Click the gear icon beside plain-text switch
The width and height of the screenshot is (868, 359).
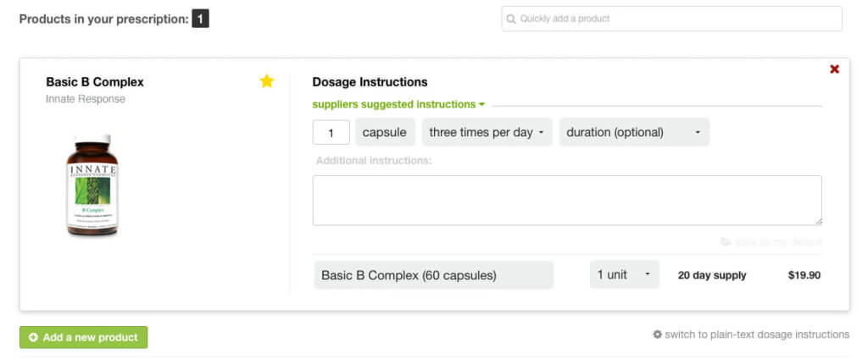[x=657, y=334]
